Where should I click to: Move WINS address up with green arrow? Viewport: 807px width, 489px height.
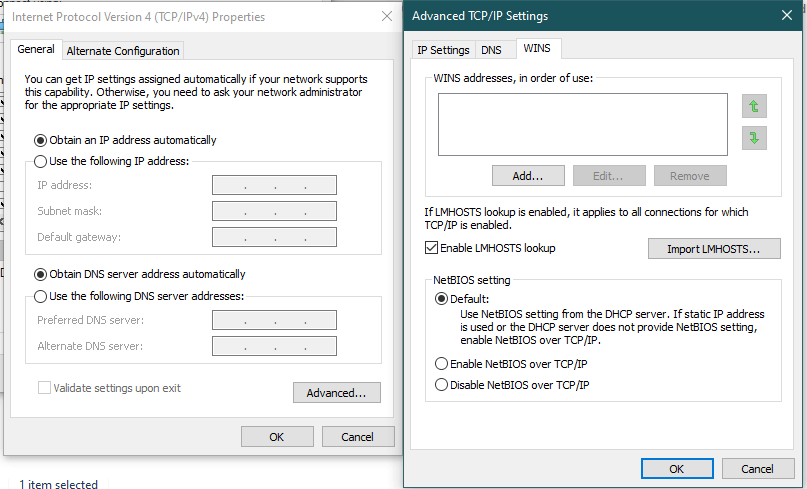(754, 107)
